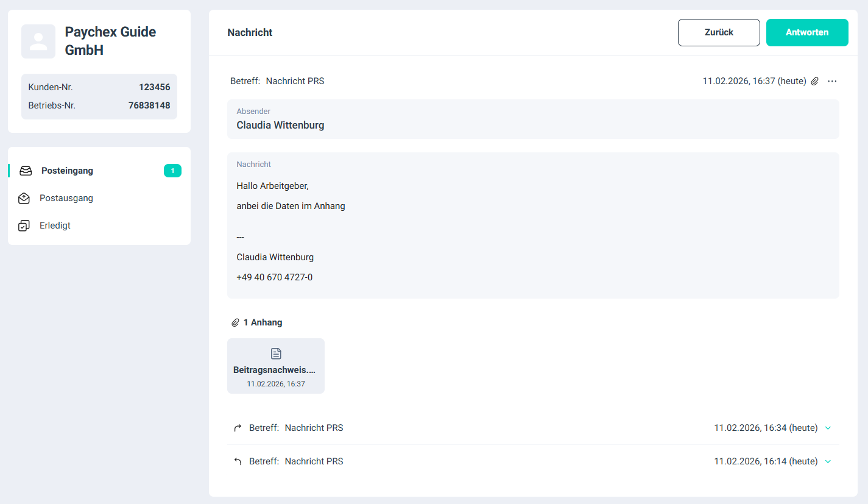Click the Antworten button to reply

(x=807, y=32)
